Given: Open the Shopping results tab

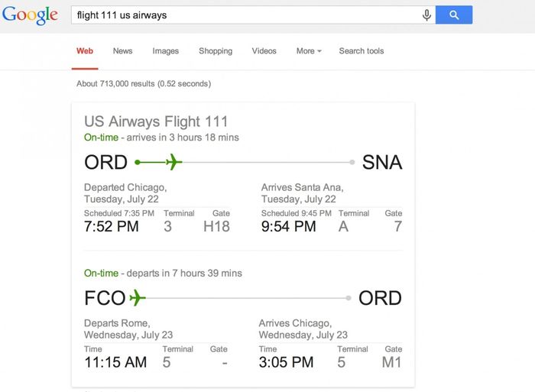Looking at the screenshot, I should click(216, 51).
